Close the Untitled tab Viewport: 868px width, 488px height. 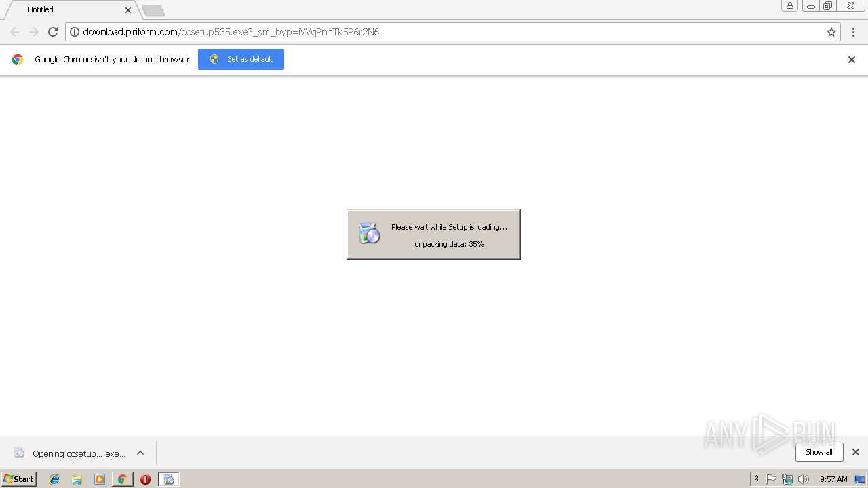128,10
